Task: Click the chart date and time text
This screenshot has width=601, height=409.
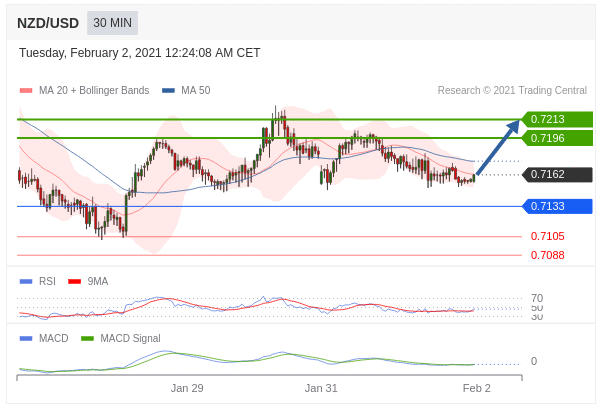Action: click(x=140, y=53)
